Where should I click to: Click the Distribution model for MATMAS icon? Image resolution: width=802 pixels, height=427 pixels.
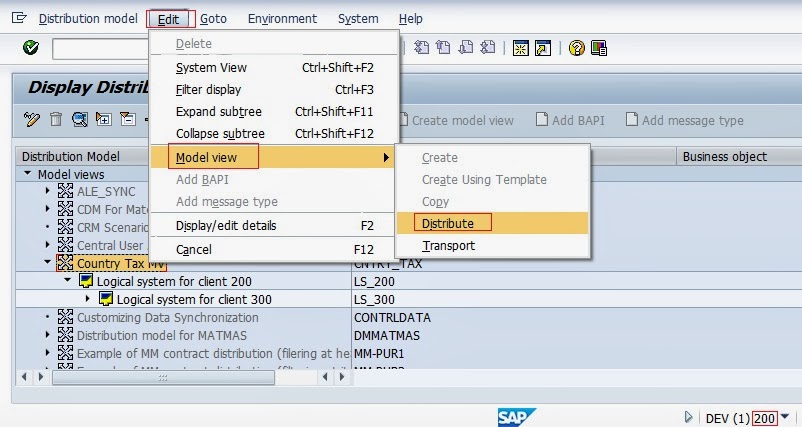[65, 335]
